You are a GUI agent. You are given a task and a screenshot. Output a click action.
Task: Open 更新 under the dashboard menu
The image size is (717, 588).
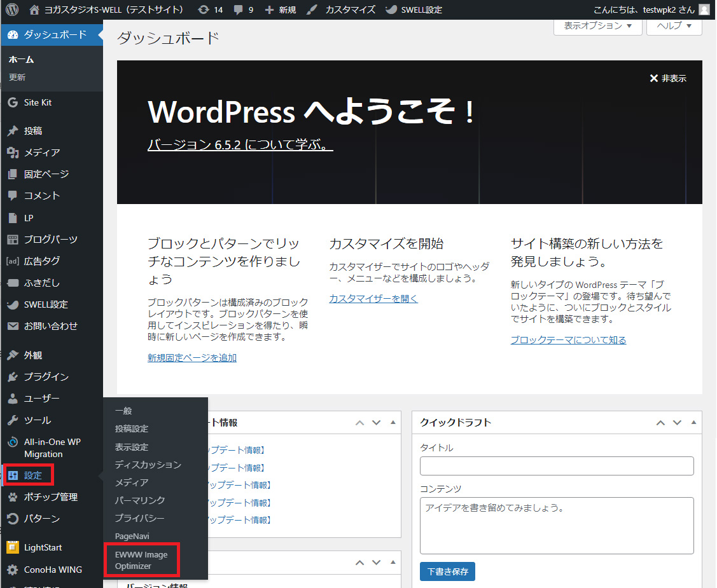click(x=17, y=77)
